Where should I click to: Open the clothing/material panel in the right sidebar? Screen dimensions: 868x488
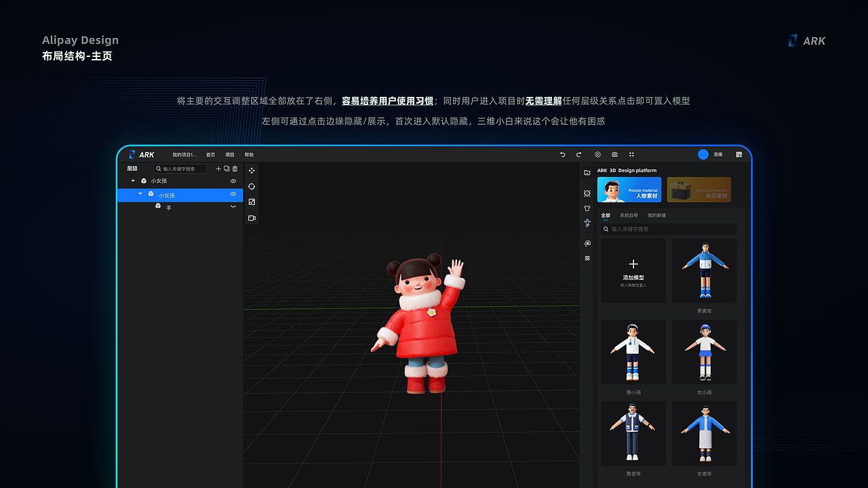click(x=587, y=208)
